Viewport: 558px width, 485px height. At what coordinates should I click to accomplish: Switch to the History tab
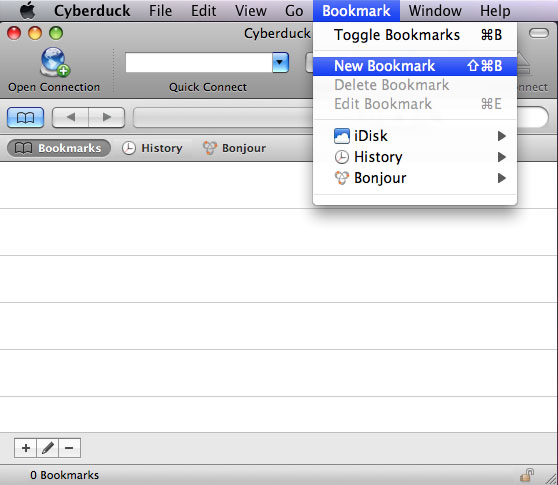pos(152,148)
